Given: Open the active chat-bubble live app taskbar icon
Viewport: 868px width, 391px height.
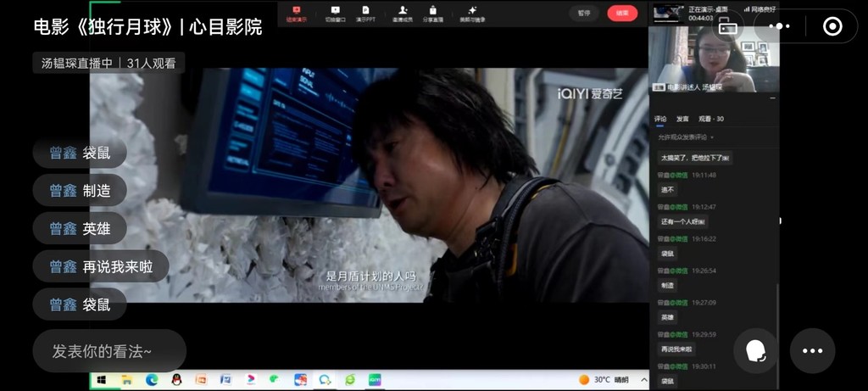Looking at the screenshot, I should 325,380.
